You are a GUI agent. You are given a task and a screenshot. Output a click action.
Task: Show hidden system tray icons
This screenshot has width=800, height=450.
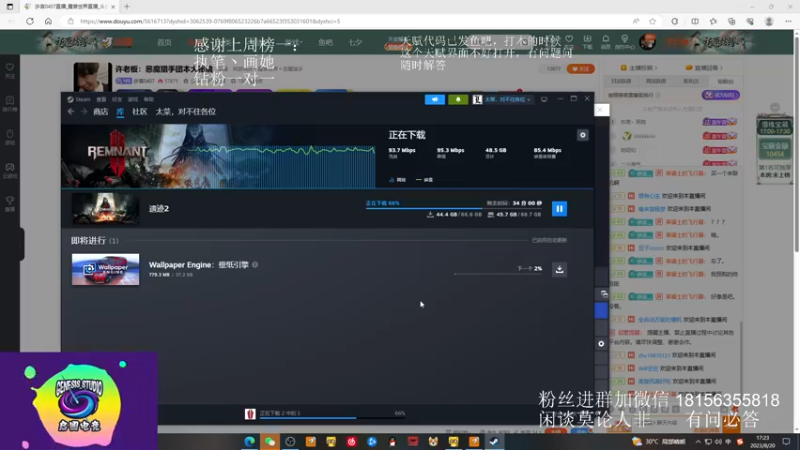click(x=698, y=441)
